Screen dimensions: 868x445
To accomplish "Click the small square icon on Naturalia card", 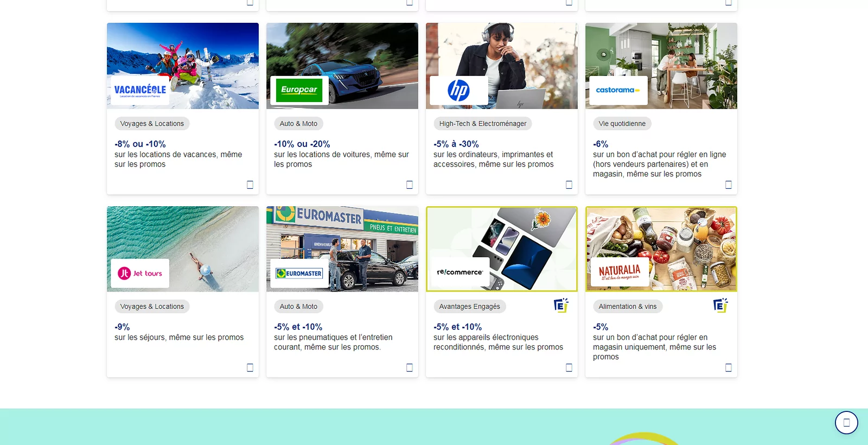I will (729, 367).
